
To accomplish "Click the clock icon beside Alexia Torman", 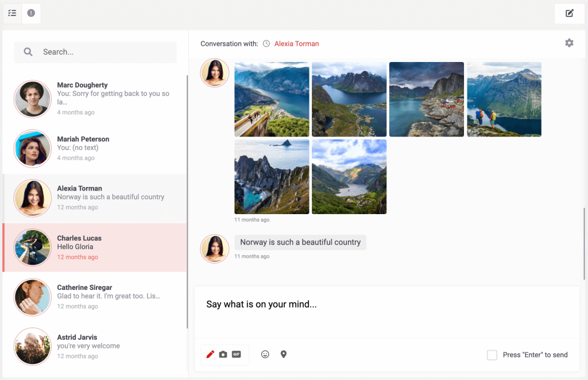I will coord(266,44).
